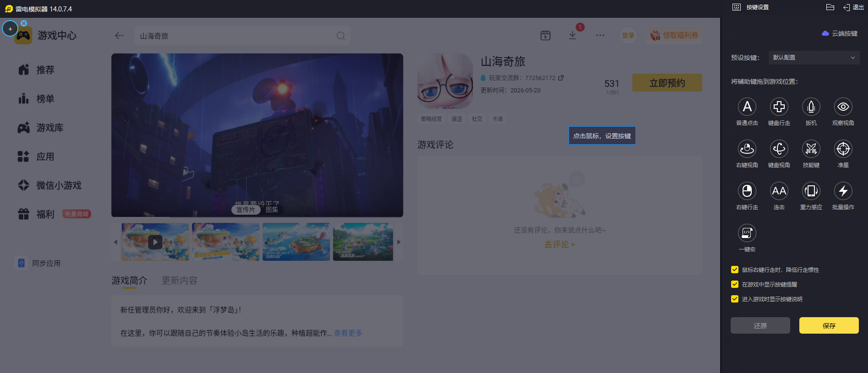
Task: Click the 查看更多 link
Action: (348, 333)
